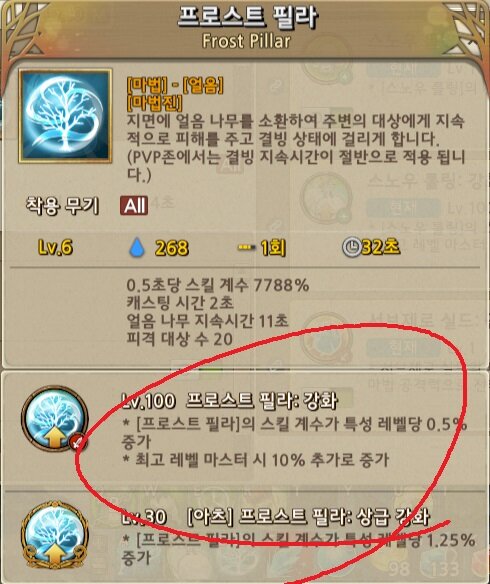Click the Frost Pillar skill icon
Screen dimensions: 490x584
66,116
